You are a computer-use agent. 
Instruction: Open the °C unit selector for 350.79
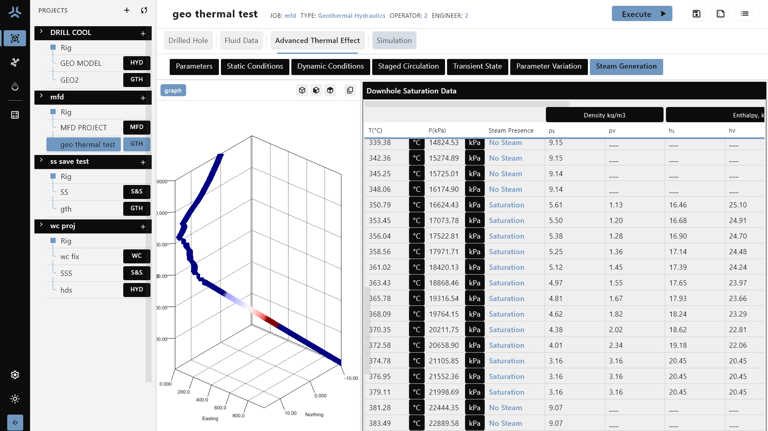416,205
